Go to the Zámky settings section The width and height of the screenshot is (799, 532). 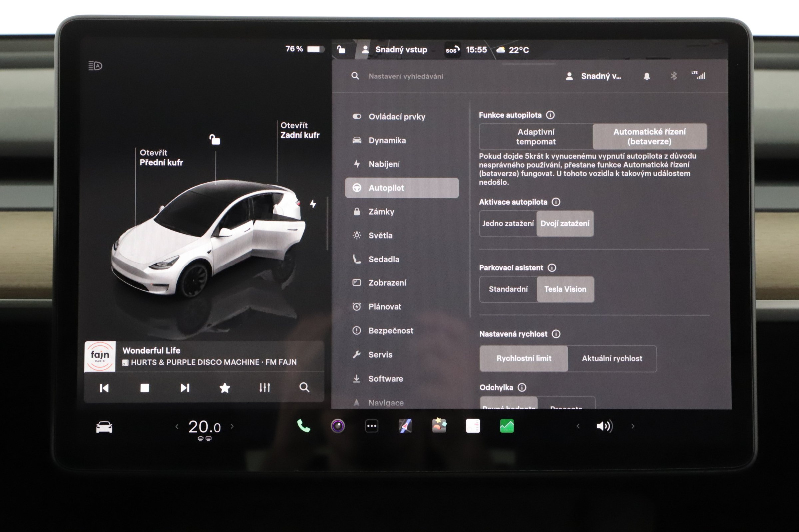coord(381,212)
